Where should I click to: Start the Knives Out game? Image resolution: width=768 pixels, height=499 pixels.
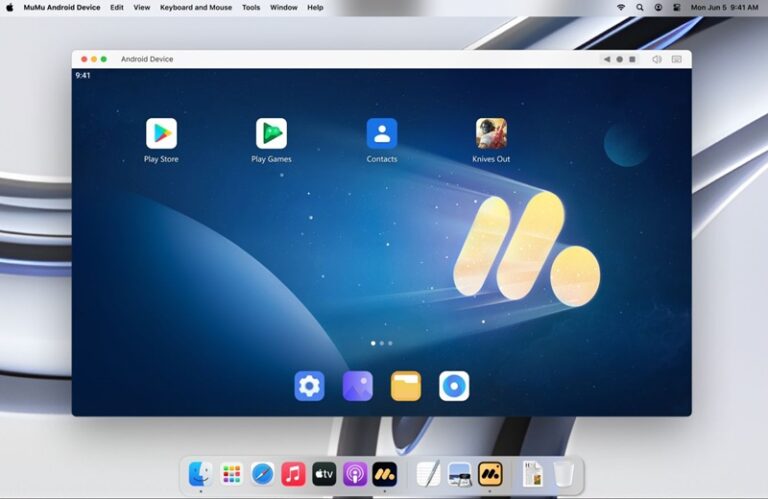pos(491,133)
